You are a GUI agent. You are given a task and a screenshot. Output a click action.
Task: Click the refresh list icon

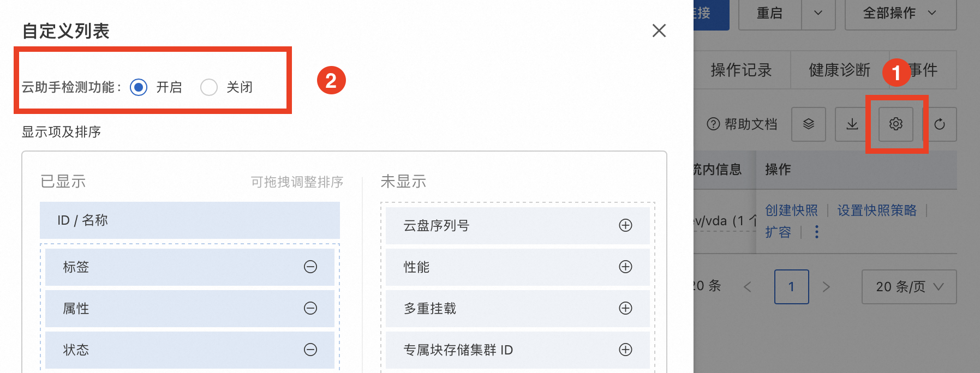tap(940, 124)
